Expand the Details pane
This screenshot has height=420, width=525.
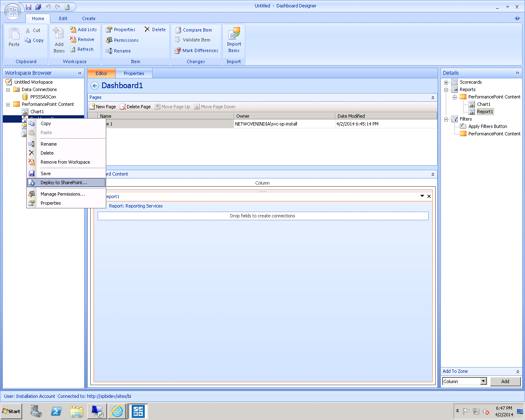pyautogui.click(x=518, y=73)
